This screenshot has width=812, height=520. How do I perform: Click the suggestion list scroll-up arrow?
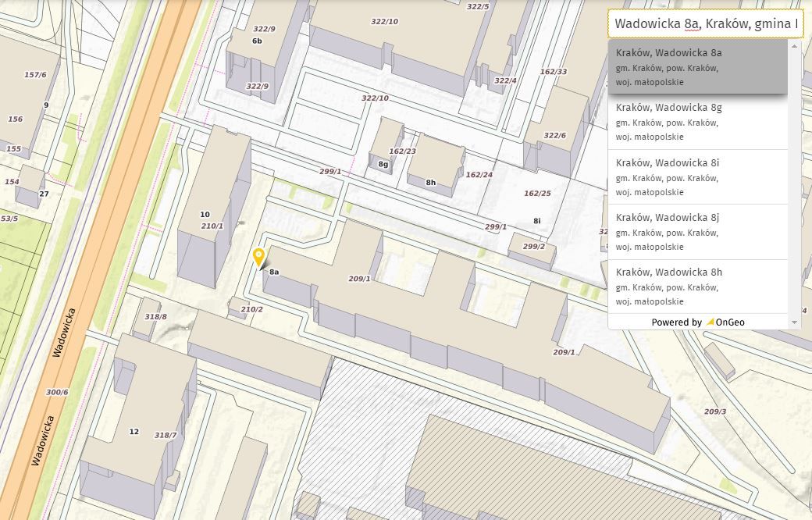[795, 46]
